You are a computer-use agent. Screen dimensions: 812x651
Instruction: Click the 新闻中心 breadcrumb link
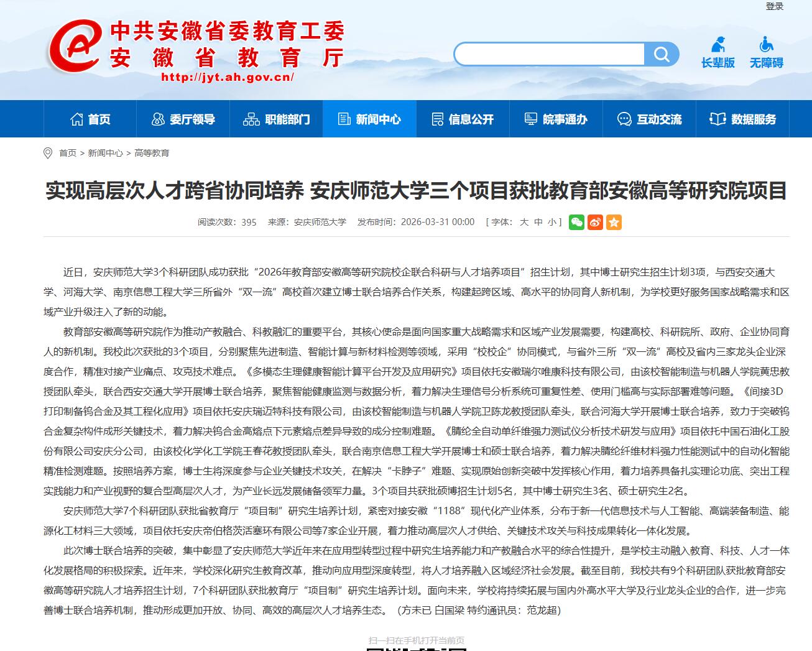[x=105, y=153]
